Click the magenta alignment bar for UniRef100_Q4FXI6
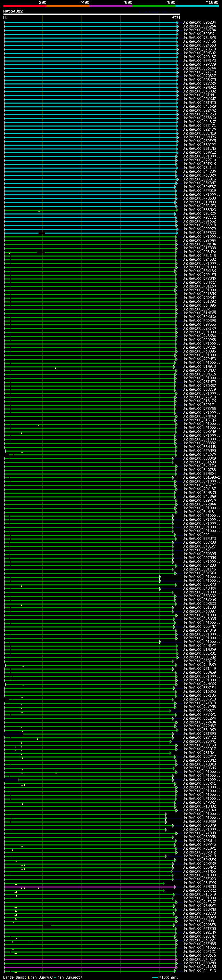The image size is (222, 980). pyautogui.click(x=90, y=959)
